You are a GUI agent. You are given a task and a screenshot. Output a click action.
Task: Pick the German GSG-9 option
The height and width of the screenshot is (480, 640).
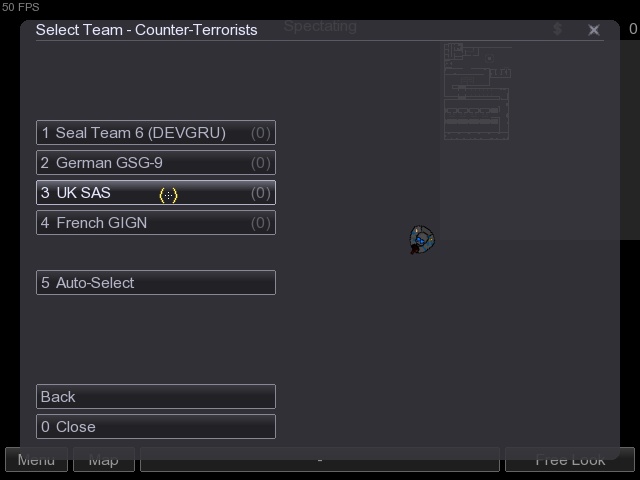click(156, 163)
